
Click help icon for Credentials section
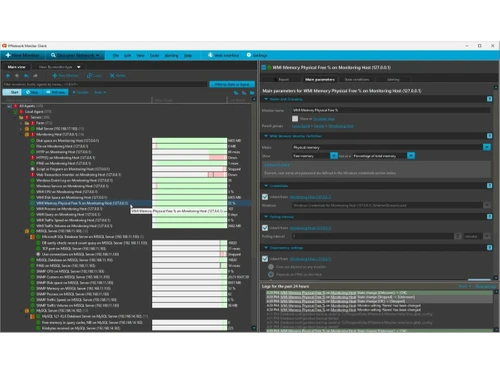click(489, 186)
